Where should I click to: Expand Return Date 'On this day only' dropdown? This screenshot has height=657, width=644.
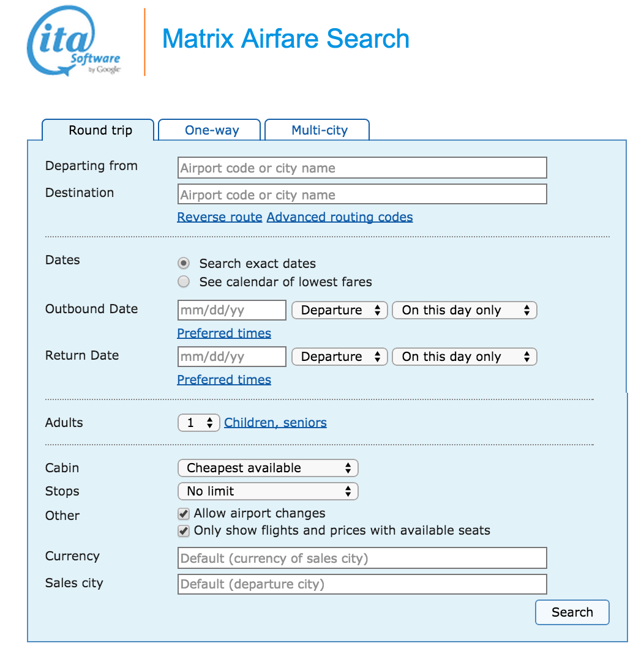464,357
